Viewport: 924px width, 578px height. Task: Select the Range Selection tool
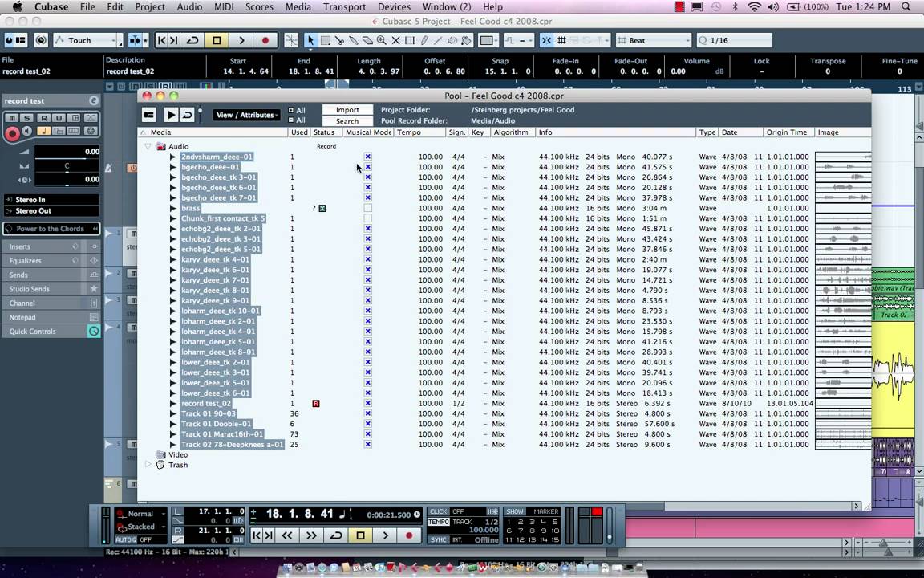click(325, 40)
